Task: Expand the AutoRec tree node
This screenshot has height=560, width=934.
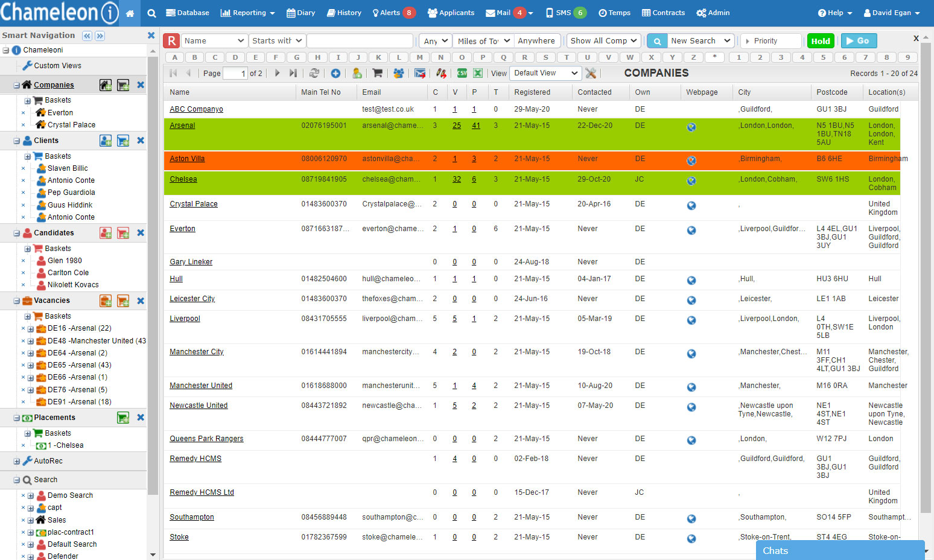Action: coord(17,461)
